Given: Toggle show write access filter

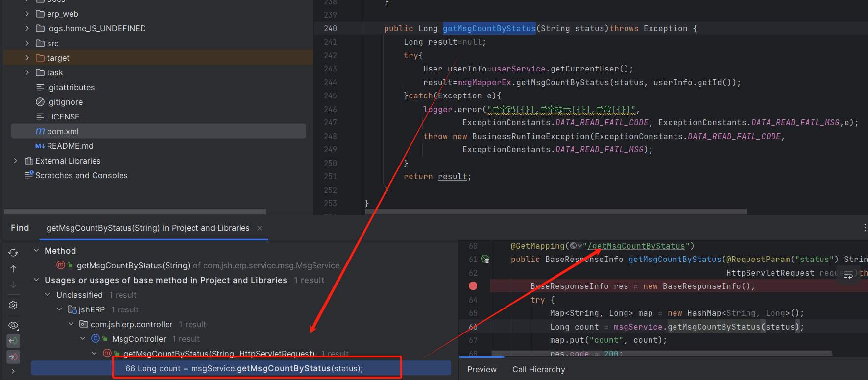Looking at the screenshot, I should [13, 357].
